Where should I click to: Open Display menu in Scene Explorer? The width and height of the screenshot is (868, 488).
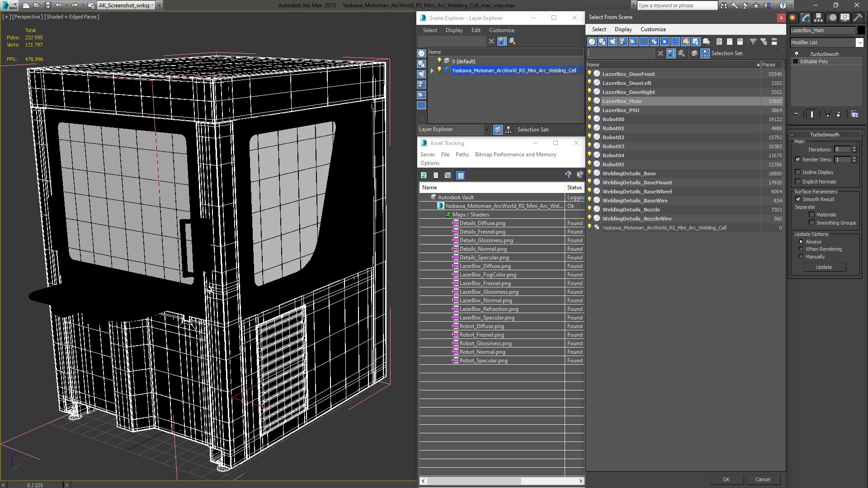pos(454,30)
